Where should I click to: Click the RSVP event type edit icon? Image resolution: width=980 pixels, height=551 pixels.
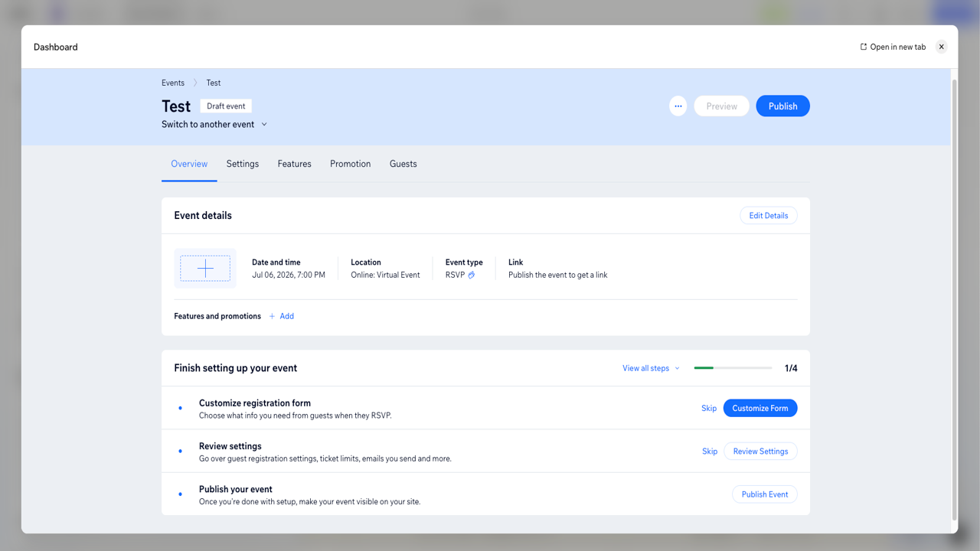(472, 275)
